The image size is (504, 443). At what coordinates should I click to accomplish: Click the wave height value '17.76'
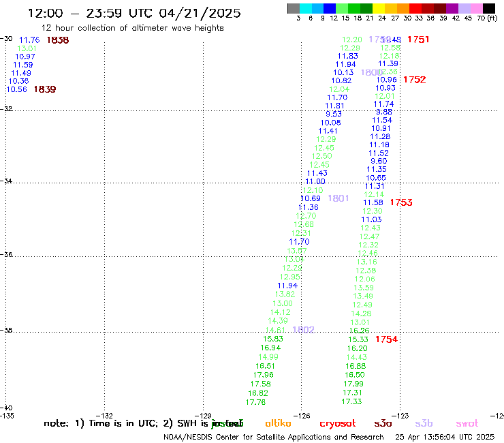tap(256, 402)
